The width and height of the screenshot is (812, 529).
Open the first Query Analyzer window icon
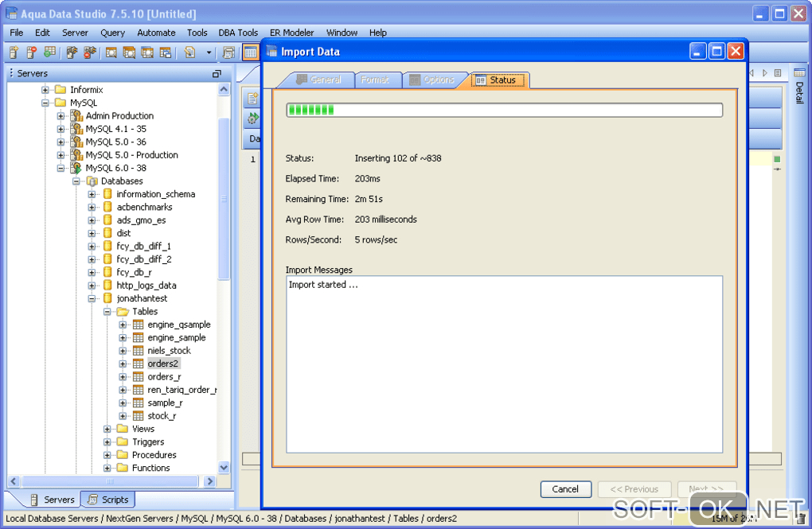(111, 53)
